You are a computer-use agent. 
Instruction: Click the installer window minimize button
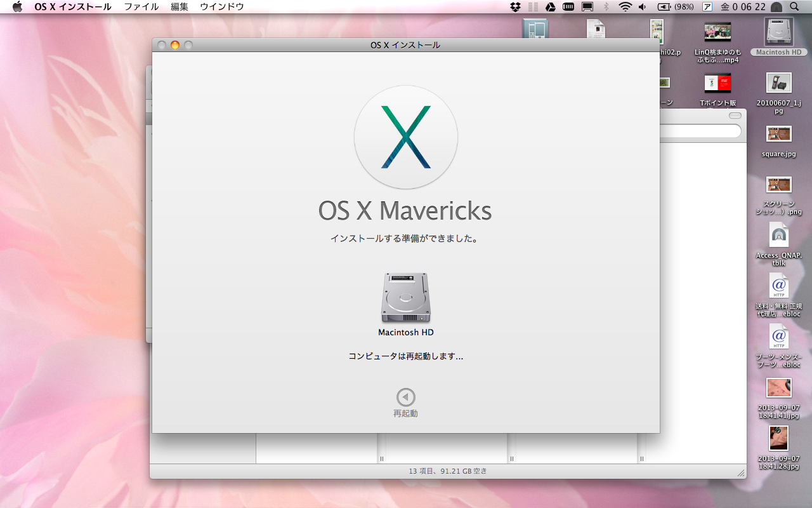coord(175,45)
